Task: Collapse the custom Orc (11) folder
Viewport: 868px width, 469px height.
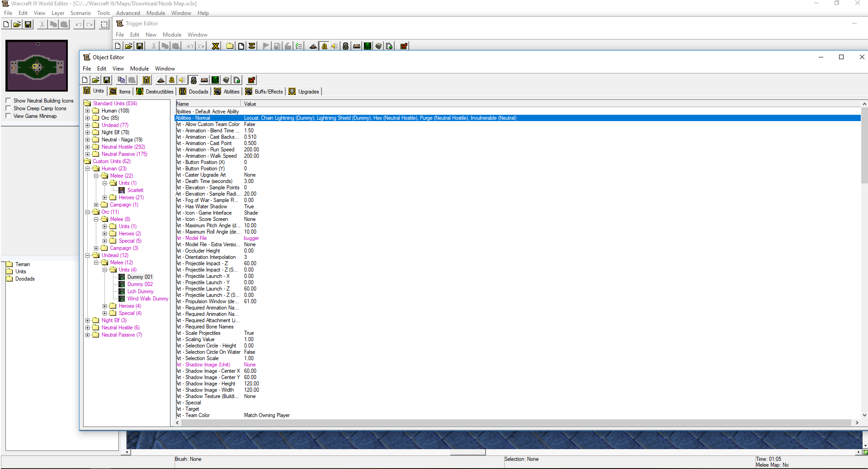Action: (x=88, y=212)
